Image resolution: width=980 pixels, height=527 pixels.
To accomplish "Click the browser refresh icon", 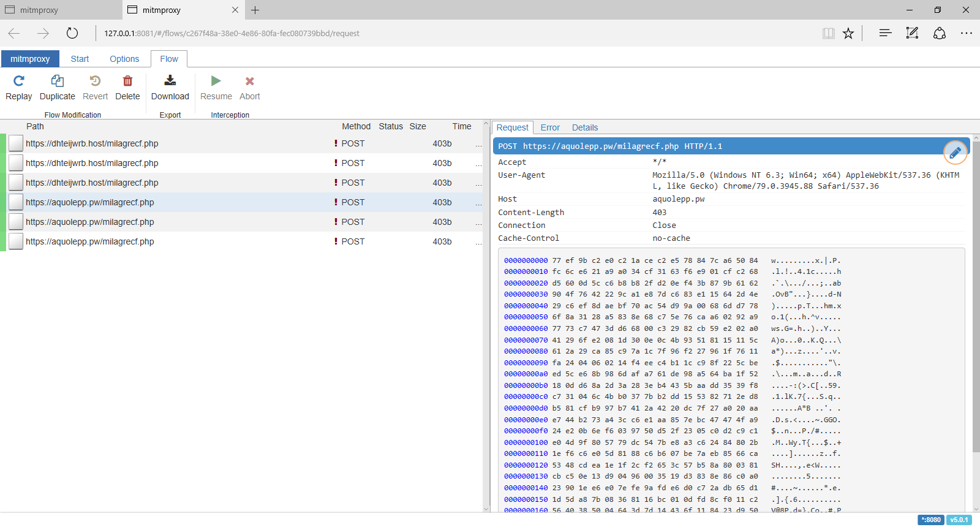I will click(x=72, y=33).
